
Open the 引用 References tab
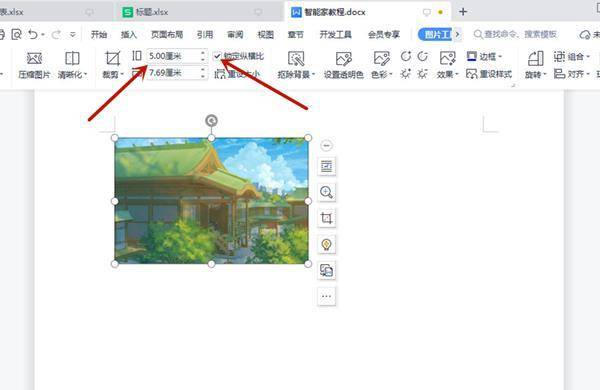[205, 34]
